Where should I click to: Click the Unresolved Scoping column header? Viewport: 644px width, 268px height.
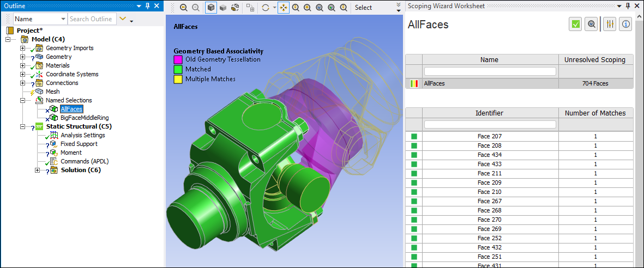click(x=595, y=60)
